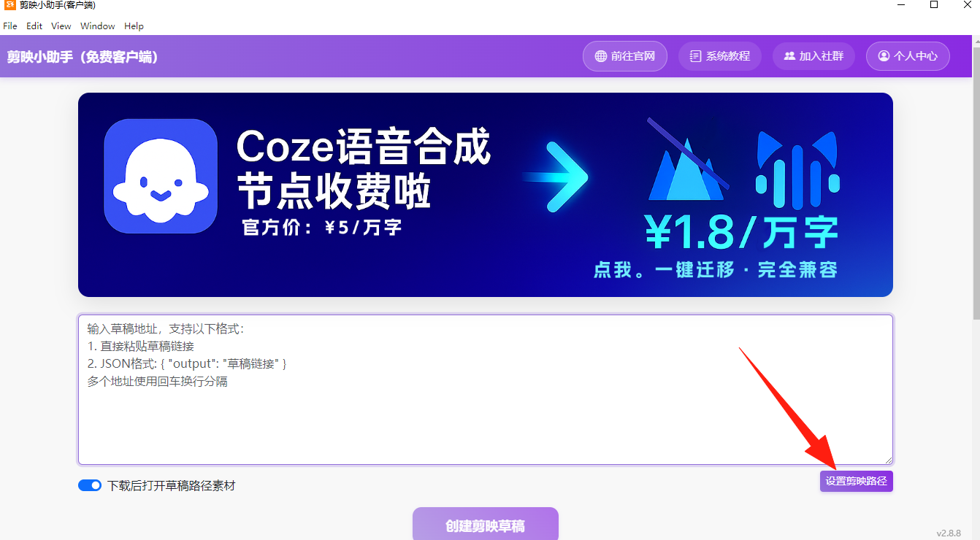Open the View menu

61,26
